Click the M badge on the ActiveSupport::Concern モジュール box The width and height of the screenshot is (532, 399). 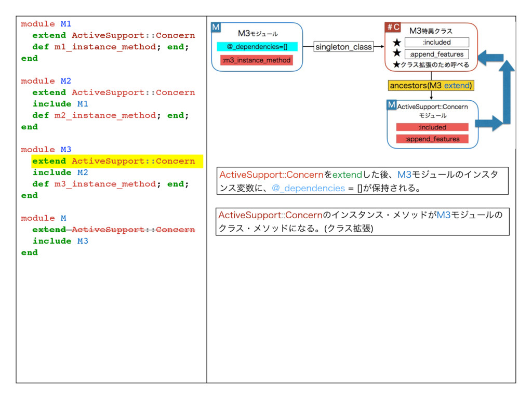[x=392, y=105]
